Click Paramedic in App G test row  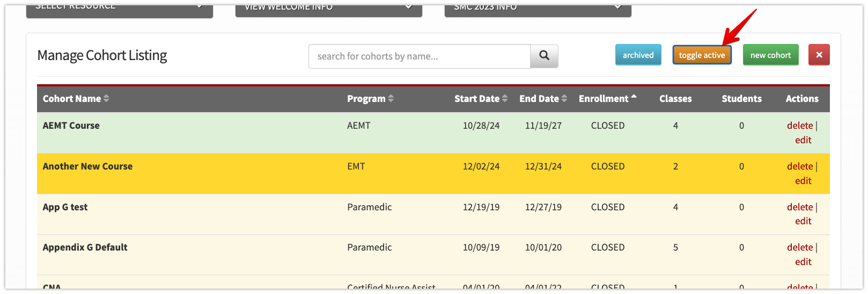tap(370, 207)
